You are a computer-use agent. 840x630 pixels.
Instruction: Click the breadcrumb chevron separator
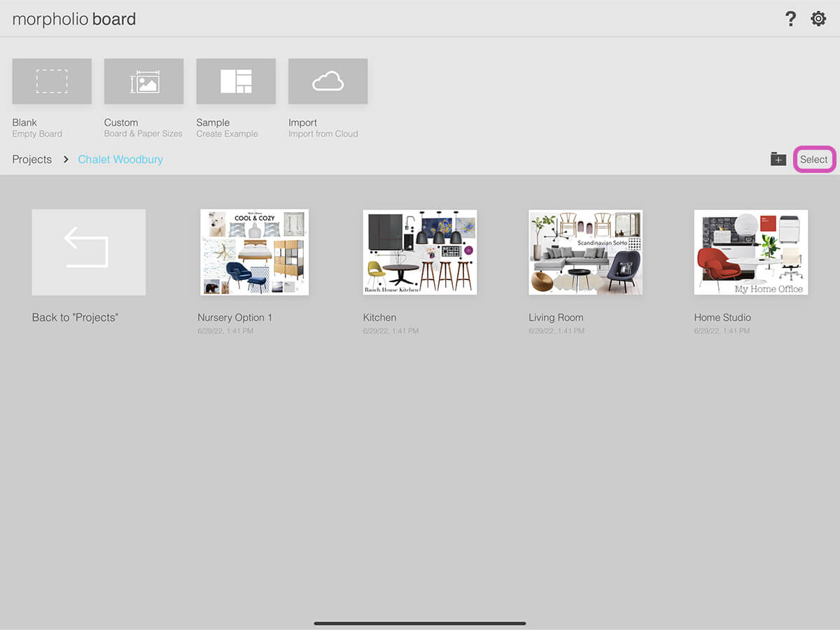tap(66, 160)
